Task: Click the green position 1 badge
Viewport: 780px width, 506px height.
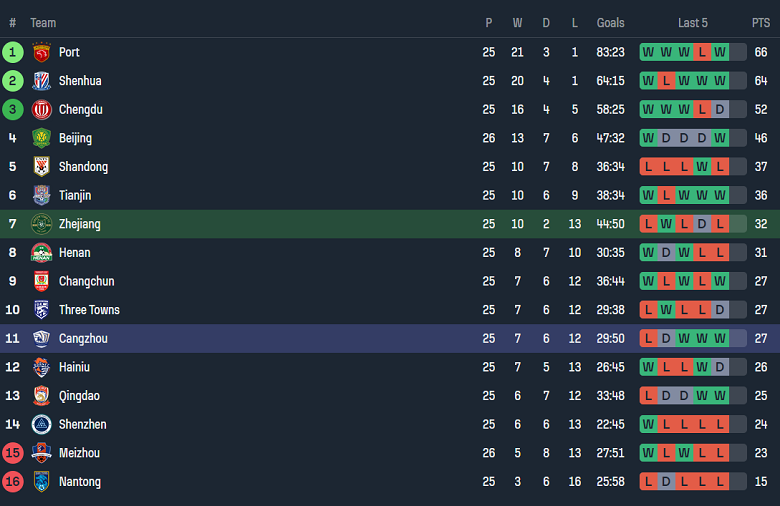Action: coord(13,52)
